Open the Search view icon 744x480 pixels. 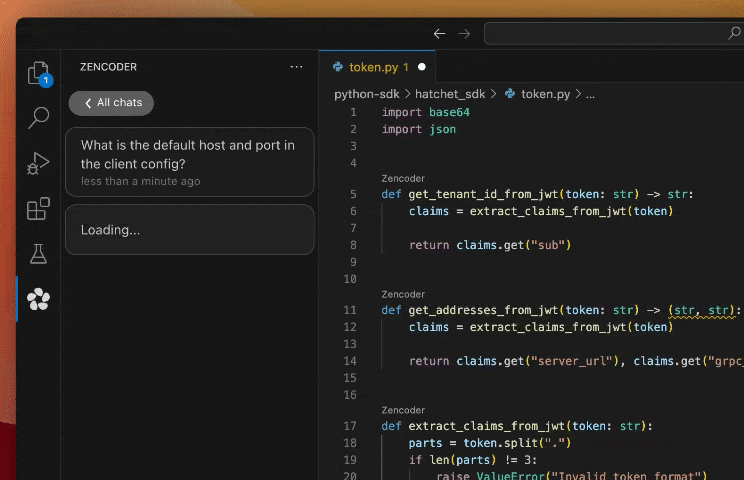(x=38, y=118)
